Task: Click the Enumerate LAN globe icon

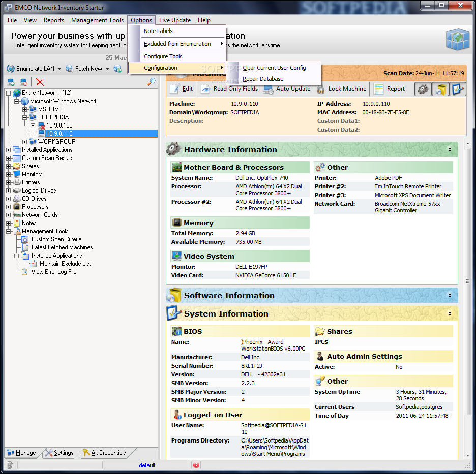Action: 11,69
